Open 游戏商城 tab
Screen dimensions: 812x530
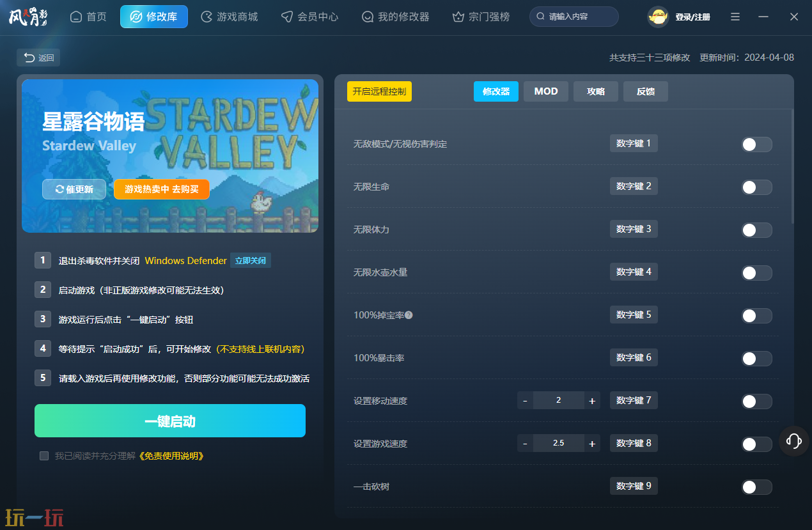[230, 17]
